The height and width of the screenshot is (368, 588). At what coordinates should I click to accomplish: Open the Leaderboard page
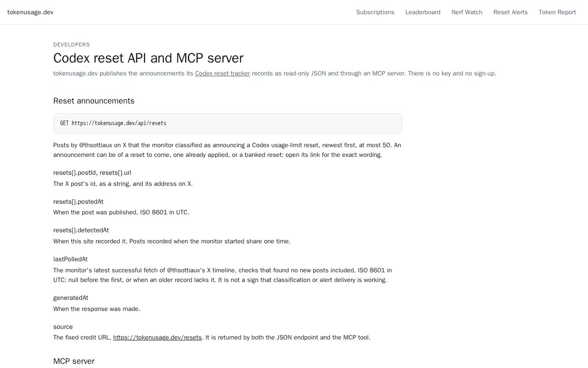tap(423, 12)
